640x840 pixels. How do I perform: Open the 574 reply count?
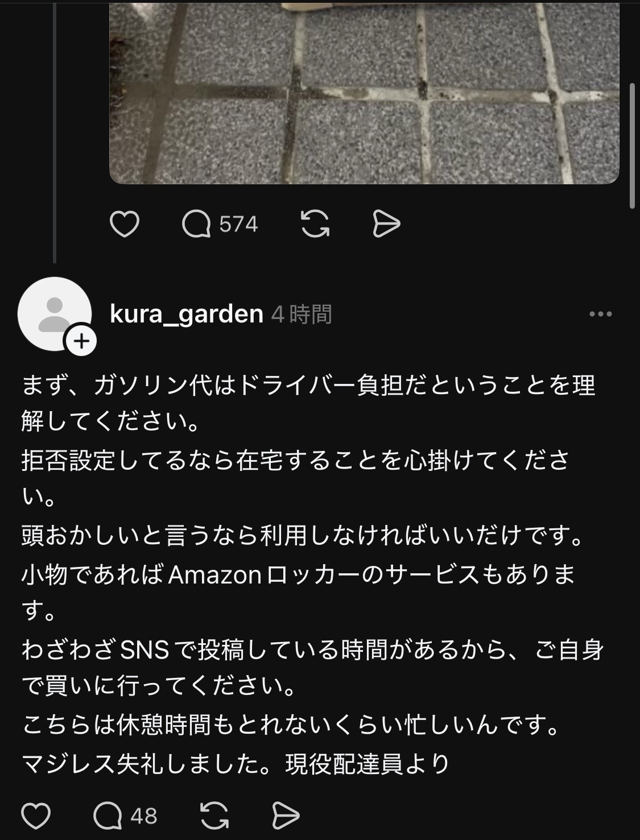[238, 224]
